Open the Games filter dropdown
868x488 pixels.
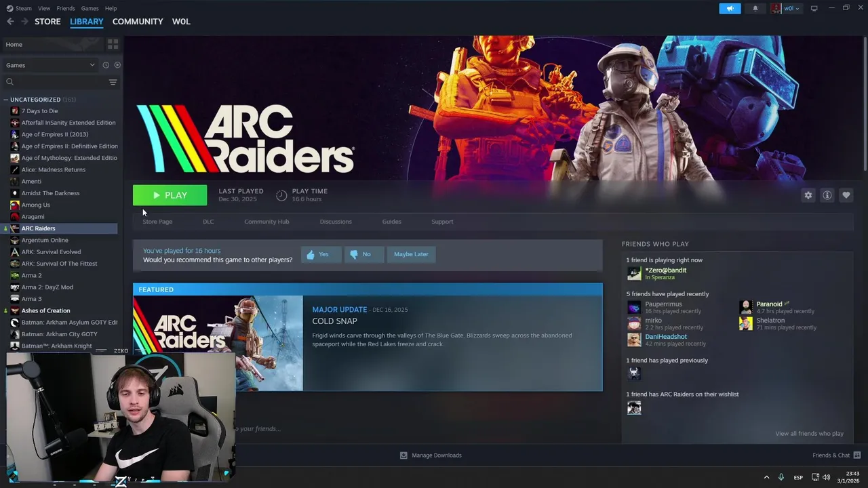[x=50, y=65]
